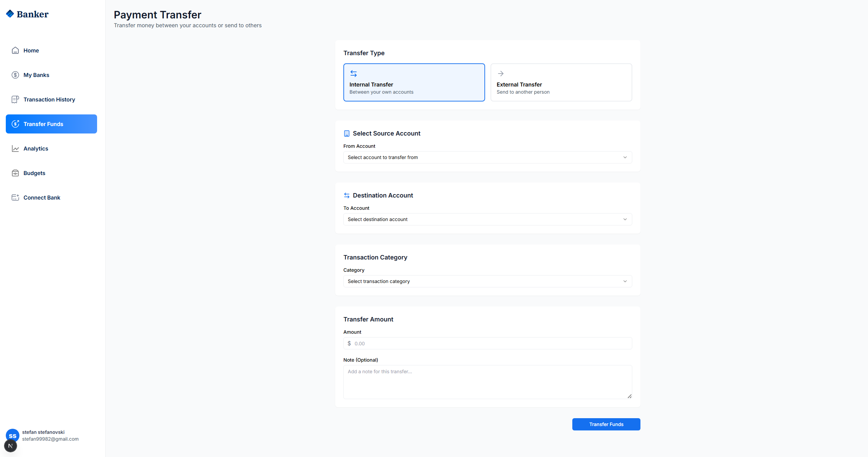Screen dimensions: 868x457
Task: Click the Budgets wallet icon
Action: (15, 173)
